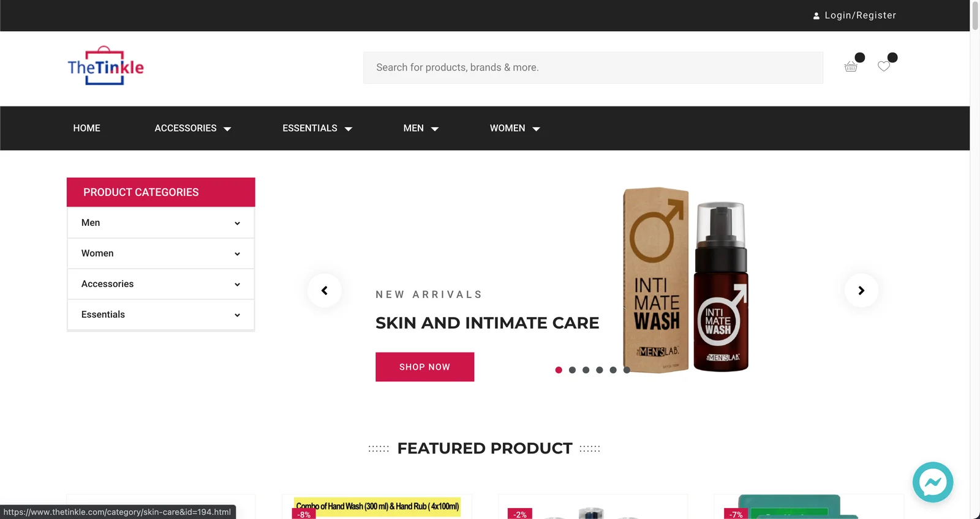The width and height of the screenshot is (980, 519).
Task: Expand the Women product category
Action: [x=161, y=253]
